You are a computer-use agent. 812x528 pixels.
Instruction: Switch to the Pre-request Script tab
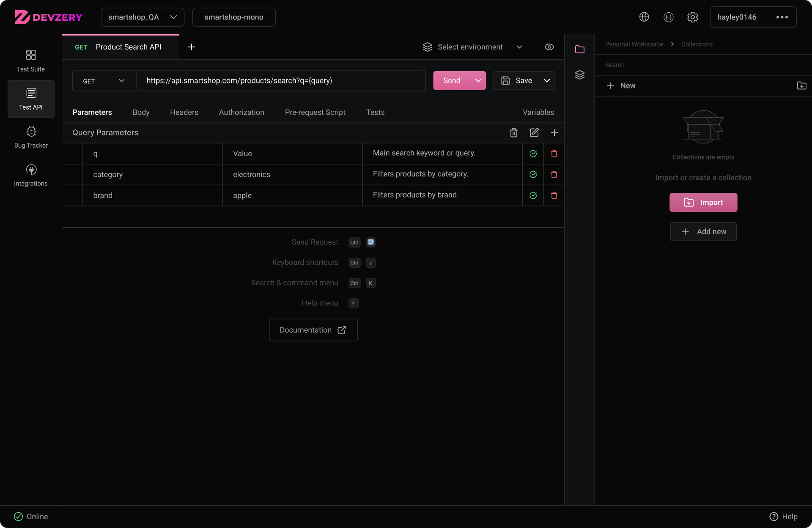pyautogui.click(x=315, y=112)
